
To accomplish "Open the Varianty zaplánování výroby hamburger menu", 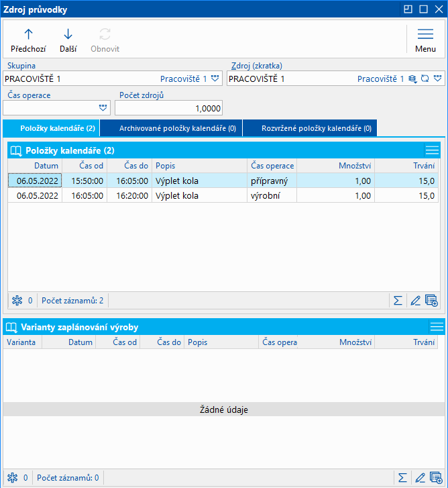I will coord(437,327).
